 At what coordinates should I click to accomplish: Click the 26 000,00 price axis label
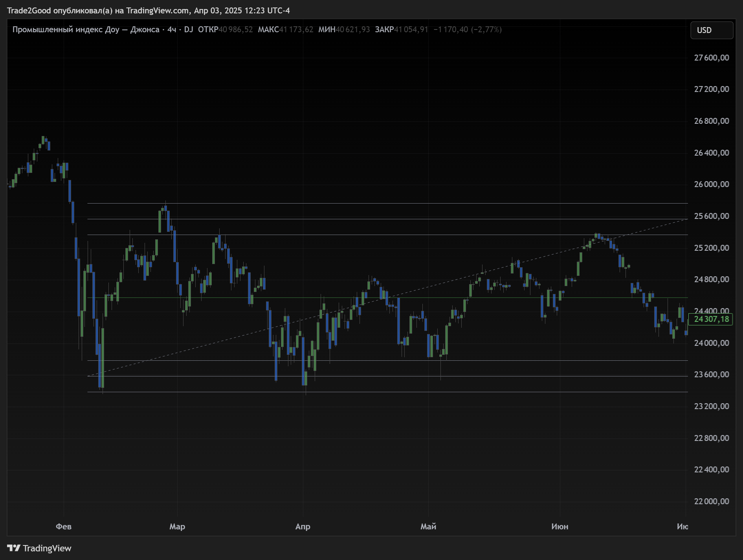711,184
